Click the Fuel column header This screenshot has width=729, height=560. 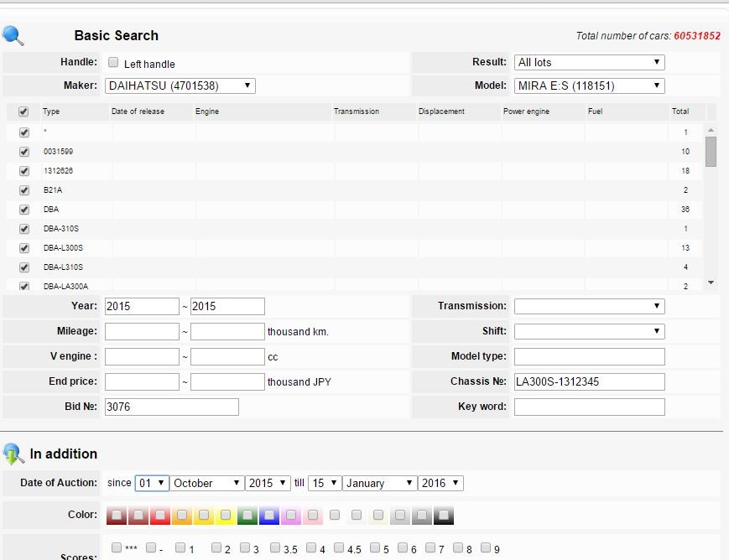[595, 111]
